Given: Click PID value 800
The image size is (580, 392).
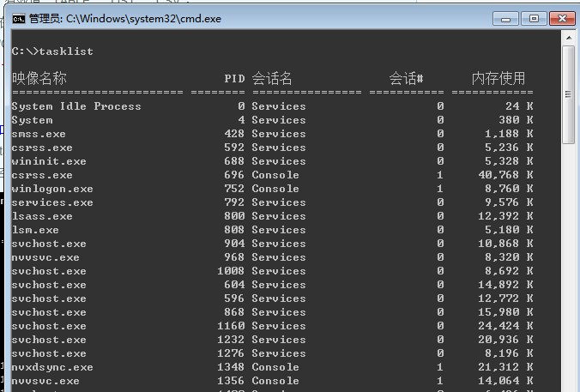Looking at the screenshot, I should (234, 216).
